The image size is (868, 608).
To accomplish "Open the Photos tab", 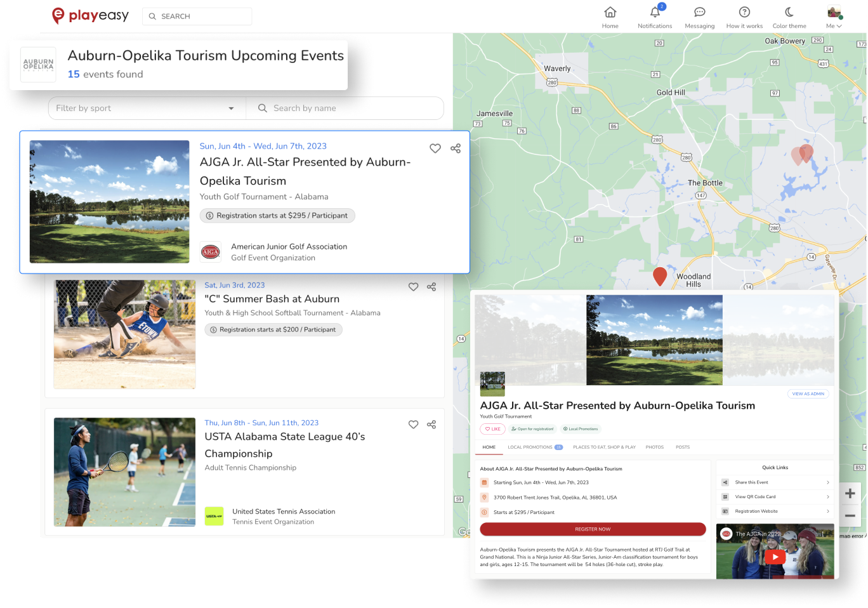I will tap(654, 447).
